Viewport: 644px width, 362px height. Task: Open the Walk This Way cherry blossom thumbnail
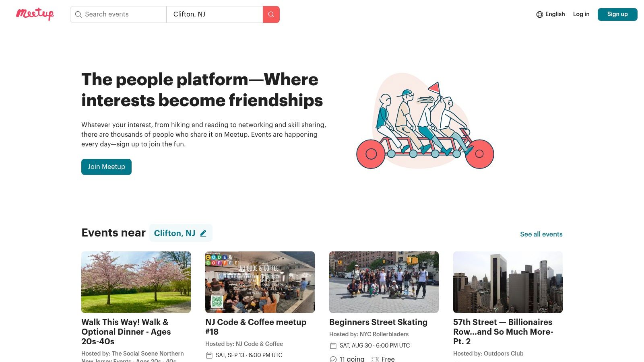136,282
